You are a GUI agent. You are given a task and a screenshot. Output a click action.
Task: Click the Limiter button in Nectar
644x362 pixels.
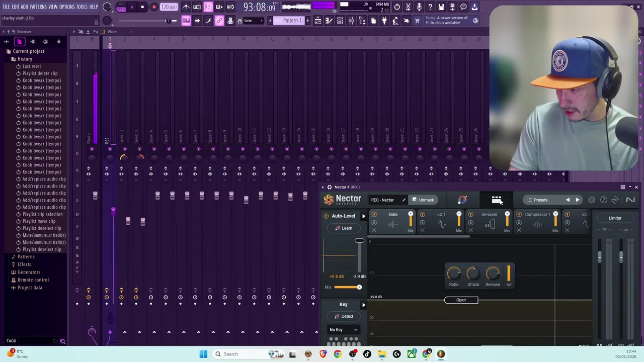point(615,218)
